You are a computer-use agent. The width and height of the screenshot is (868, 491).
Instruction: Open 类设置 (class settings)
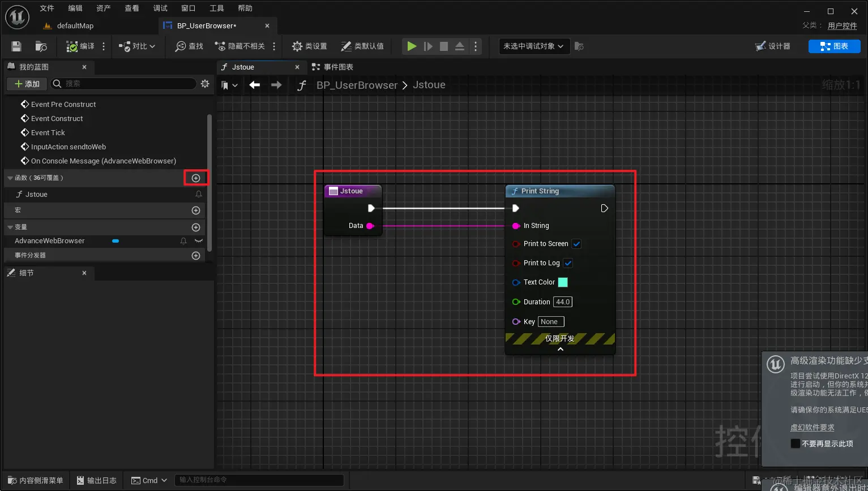[x=309, y=46]
